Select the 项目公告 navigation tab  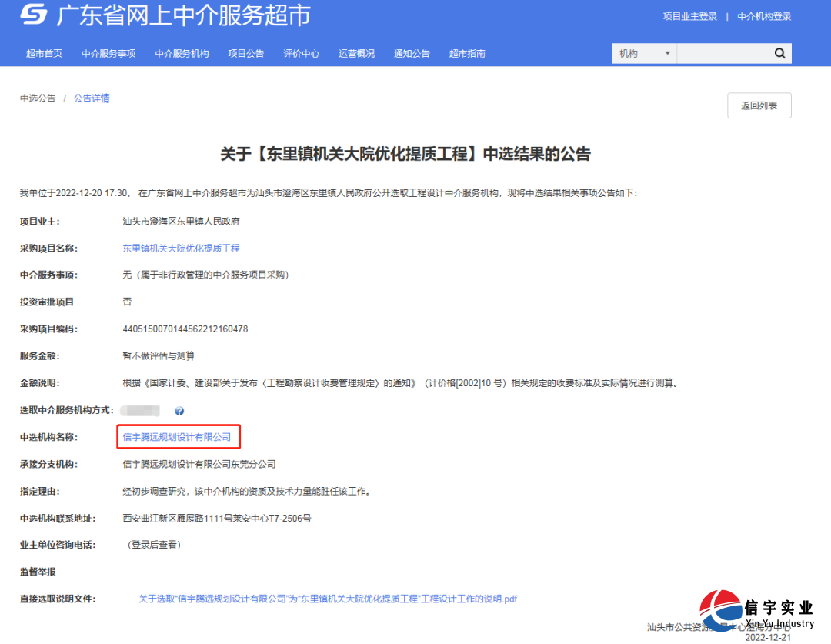point(245,54)
